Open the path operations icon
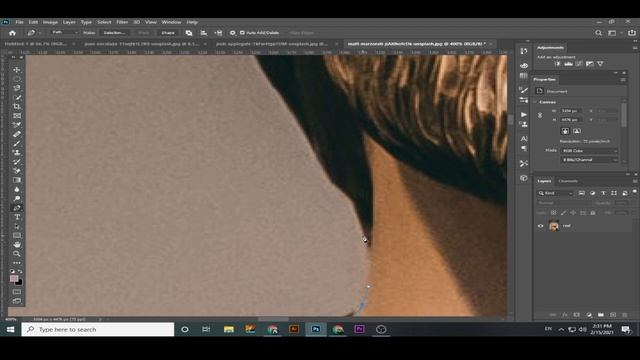Image resolution: width=640 pixels, height=360 pixels. tap(189, 33)
